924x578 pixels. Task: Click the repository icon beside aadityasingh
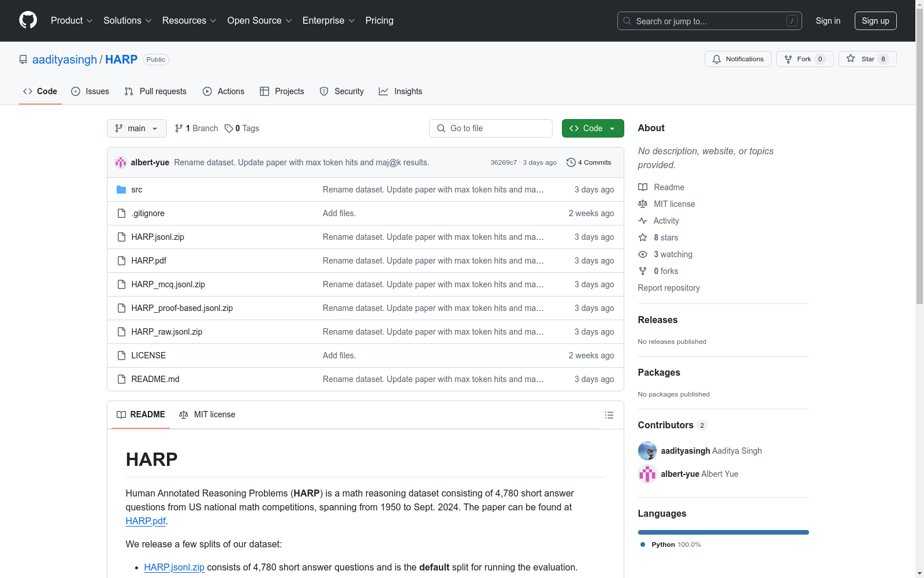click(23, 60)
